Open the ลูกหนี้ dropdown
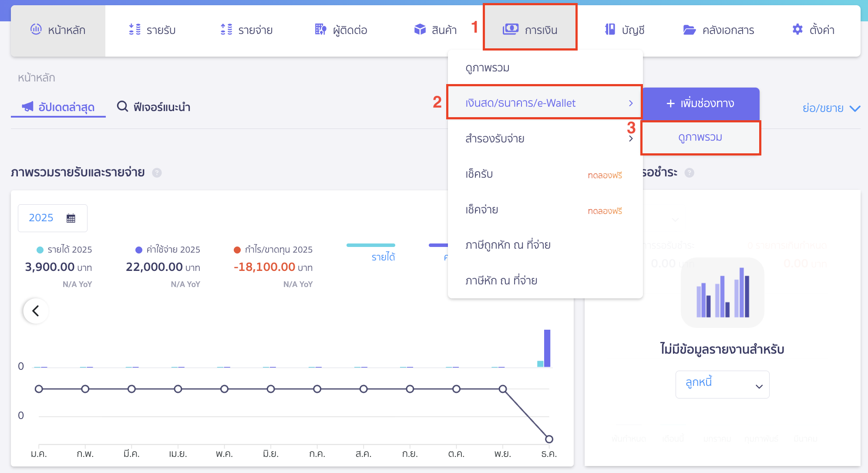 (722, 384)
